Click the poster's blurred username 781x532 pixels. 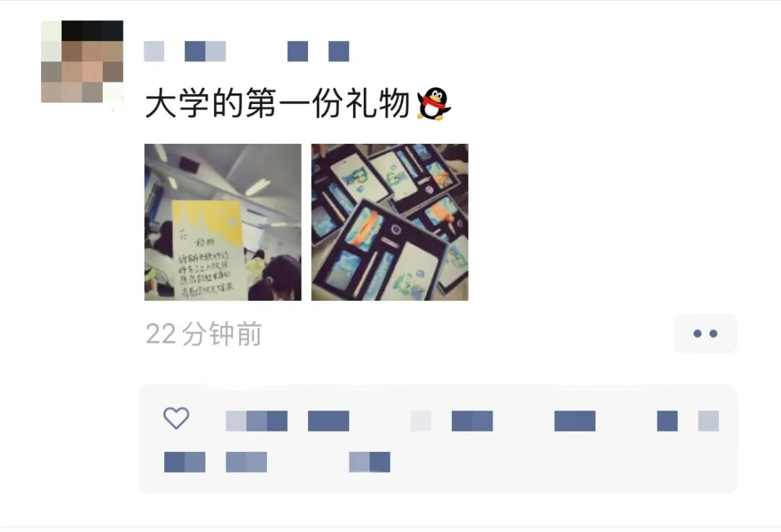click(x=247, y=51)
